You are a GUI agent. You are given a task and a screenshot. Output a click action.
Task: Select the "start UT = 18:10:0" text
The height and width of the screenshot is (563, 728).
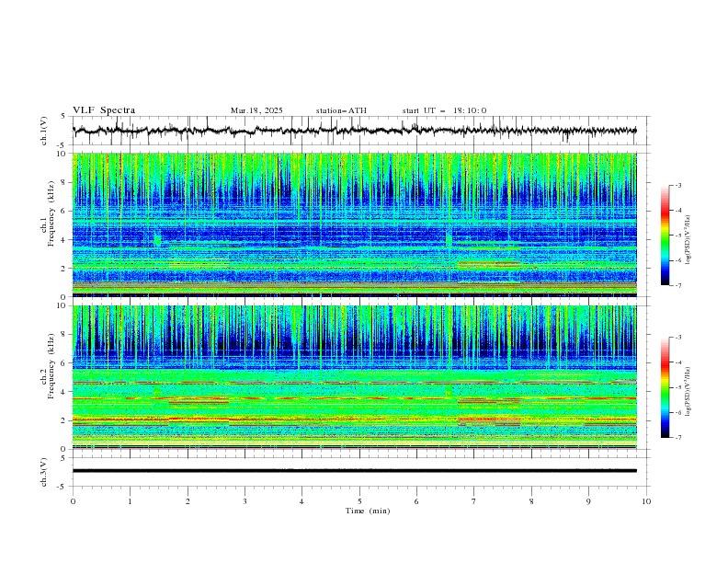click(x=444, y=110)
